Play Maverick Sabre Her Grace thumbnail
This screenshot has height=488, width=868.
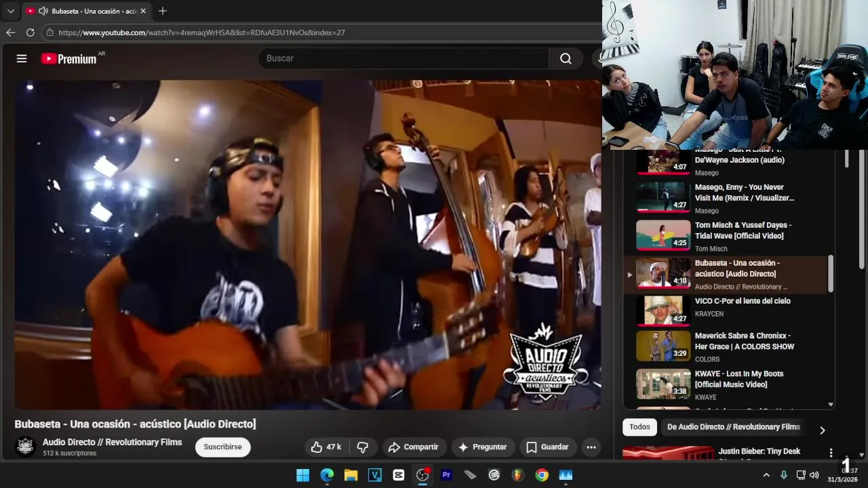pyautogui.click(x=663, y=346)
